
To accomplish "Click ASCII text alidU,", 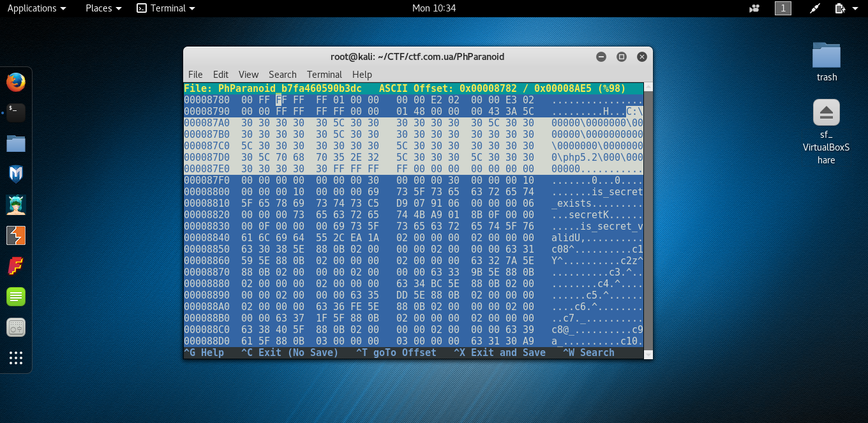I will point(569,238).
